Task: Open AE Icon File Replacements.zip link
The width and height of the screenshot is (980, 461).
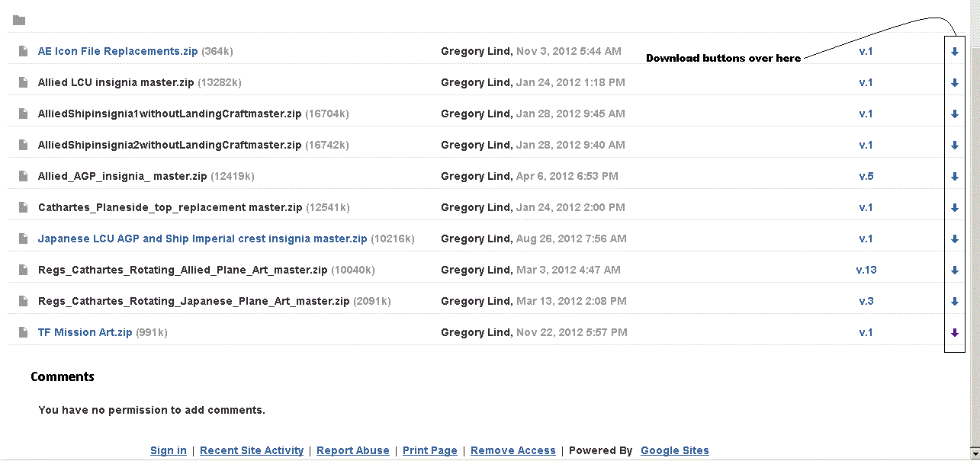Action: 117,51
